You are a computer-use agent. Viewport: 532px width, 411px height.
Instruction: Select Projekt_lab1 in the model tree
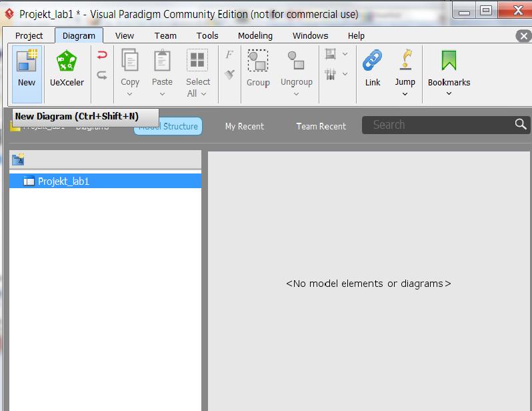[x=105, y=181]
